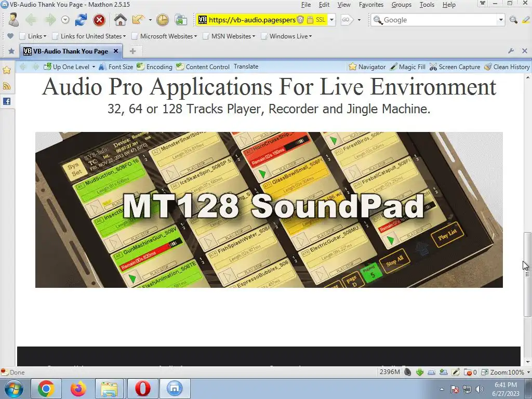Open sidebar RSS feed icon
Image resolution: width=532 pixels, height=399 pixels.
click(x=7, y=86)
